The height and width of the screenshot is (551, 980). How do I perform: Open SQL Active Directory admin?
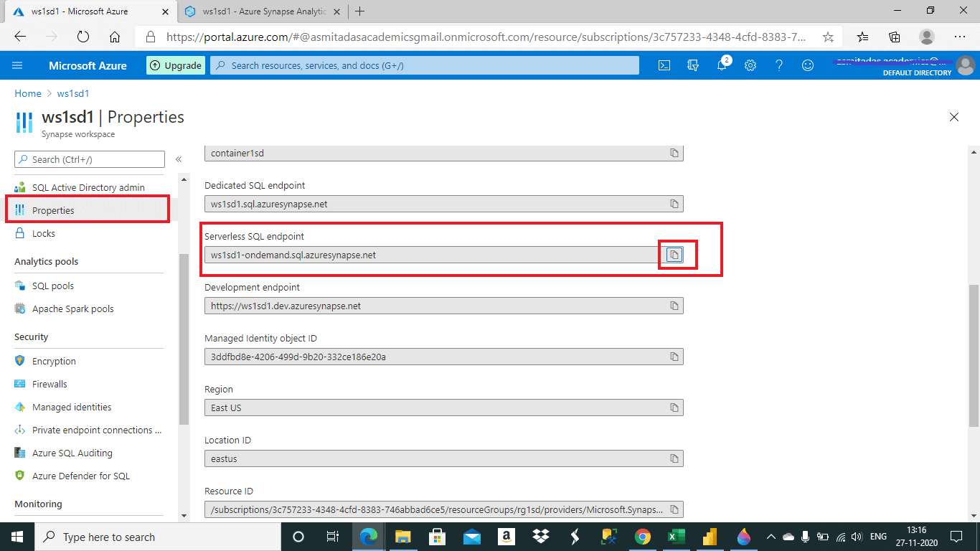pyautogui.click(x=88, y=187)
